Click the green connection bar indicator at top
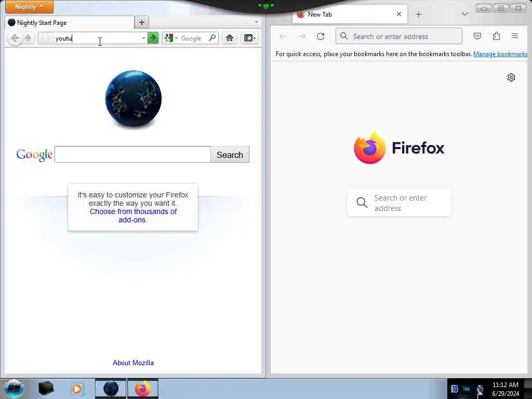This screenshot has height=399, width=532. pos(265,5)
